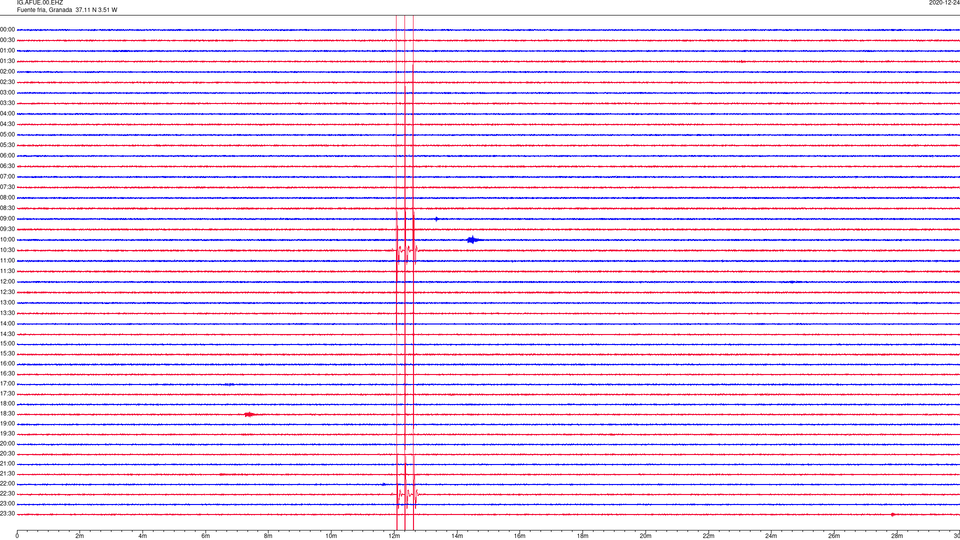Select the 11:00 time label
960x540 pixels.
point(7,261)
